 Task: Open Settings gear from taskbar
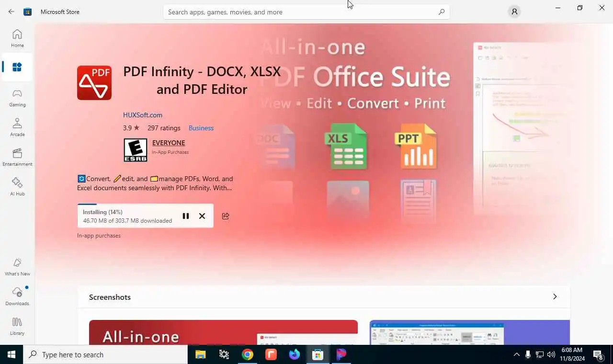[224, 354]
